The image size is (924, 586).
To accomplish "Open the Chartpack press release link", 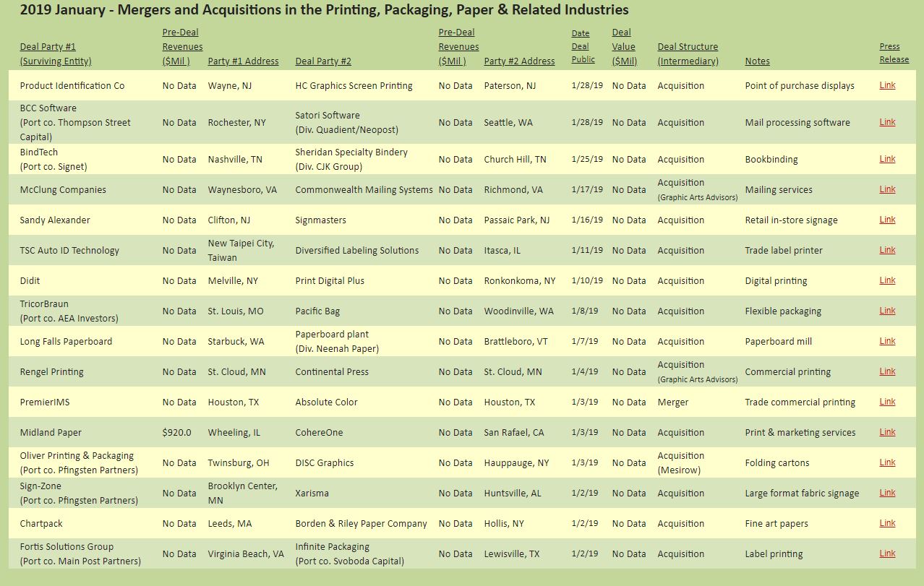I will [887, 523].
